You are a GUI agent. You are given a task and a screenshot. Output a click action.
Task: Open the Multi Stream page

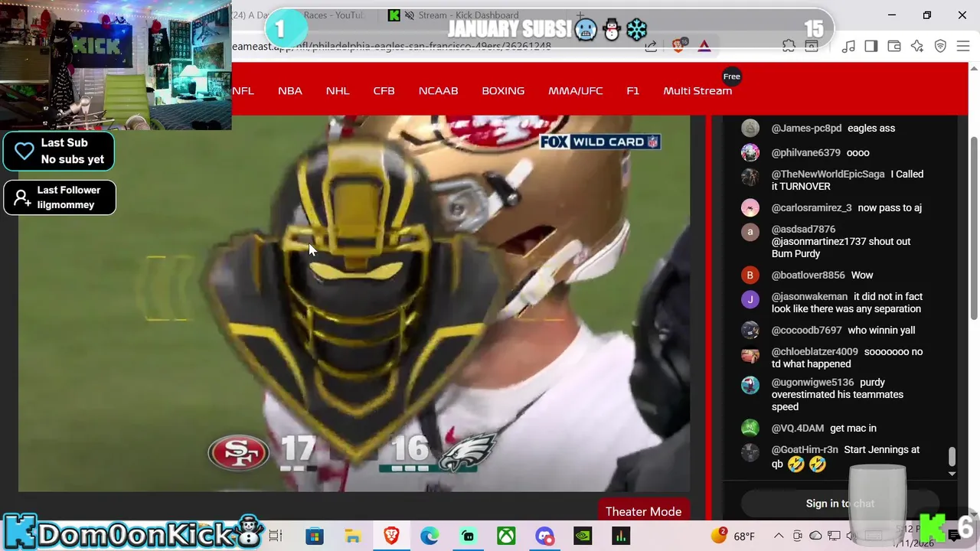click(697, 90)
